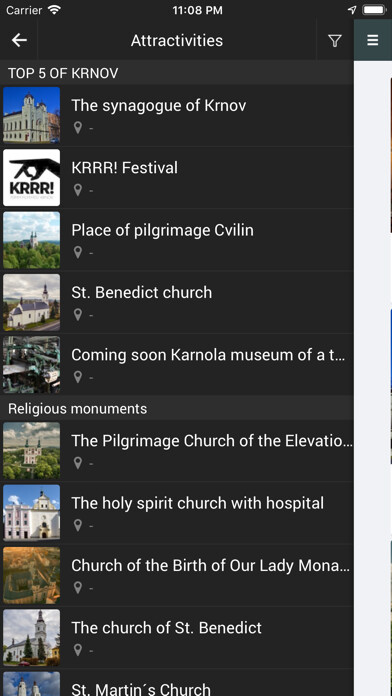Image resolution: width=392 pixels, height=696 pixels.
Task: Open the filter funnel icon
Action: point(335,41)
